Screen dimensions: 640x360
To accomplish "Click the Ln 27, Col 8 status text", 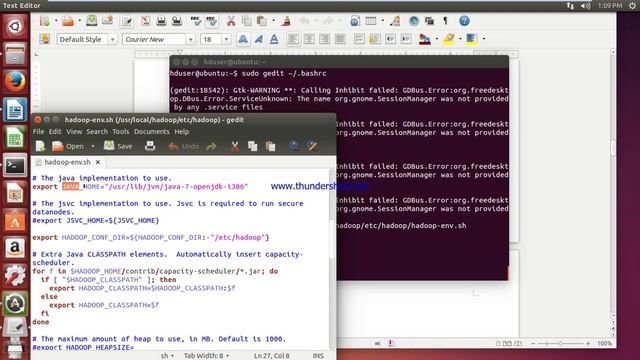I will 271,356.
